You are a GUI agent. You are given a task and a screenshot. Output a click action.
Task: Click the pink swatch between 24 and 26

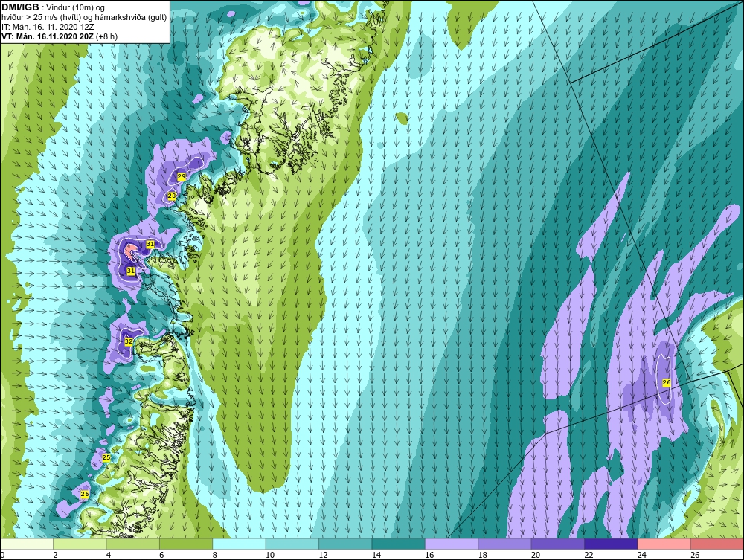tap(664, 544)
